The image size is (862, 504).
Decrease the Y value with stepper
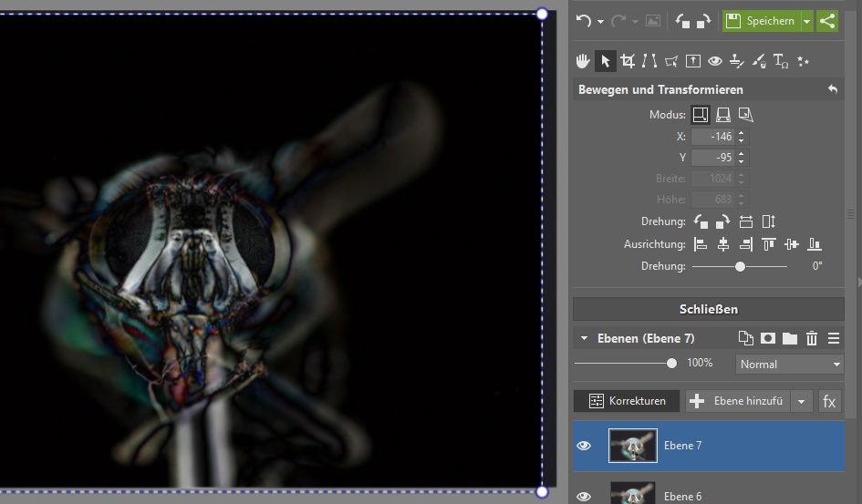pyautogui.click(x=741, y=161)
